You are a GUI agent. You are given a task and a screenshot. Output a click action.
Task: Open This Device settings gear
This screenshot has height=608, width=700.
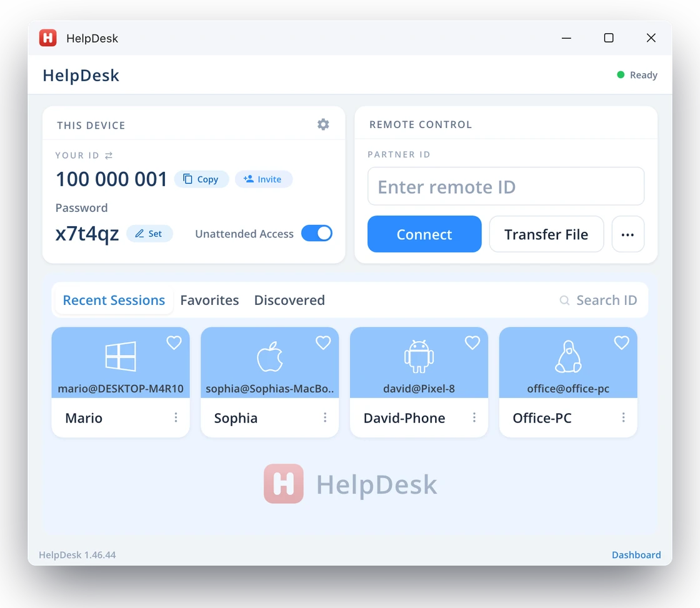click(x=323, y=124)
